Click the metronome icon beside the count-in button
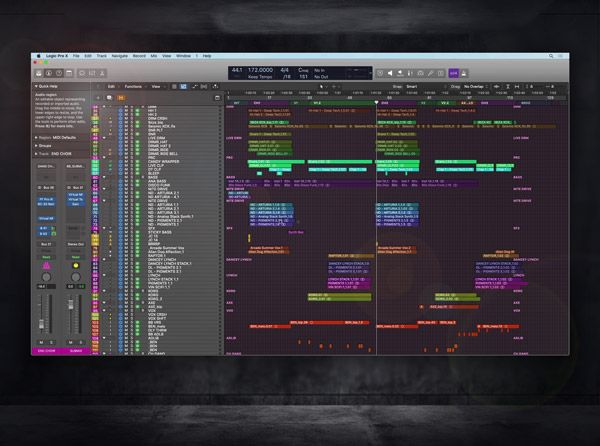The image size is (600, 446). (x=465, y=73)
